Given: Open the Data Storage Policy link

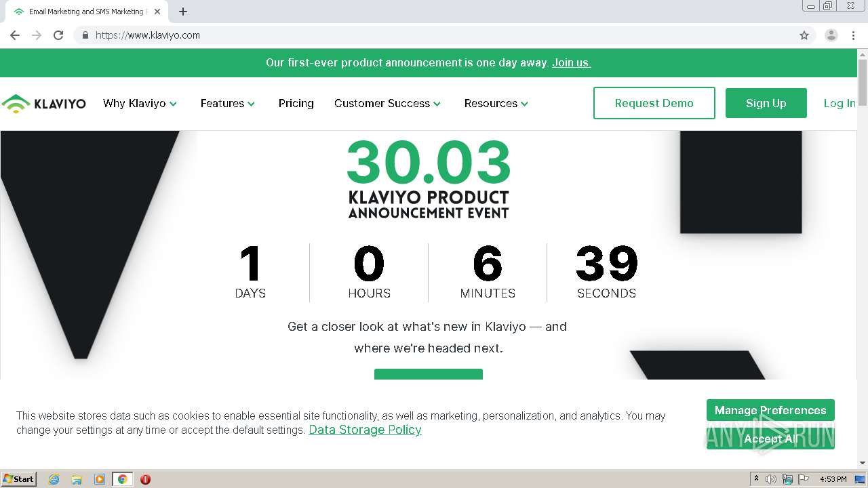Looking at the screenshot, I should [x=365, y=430].
